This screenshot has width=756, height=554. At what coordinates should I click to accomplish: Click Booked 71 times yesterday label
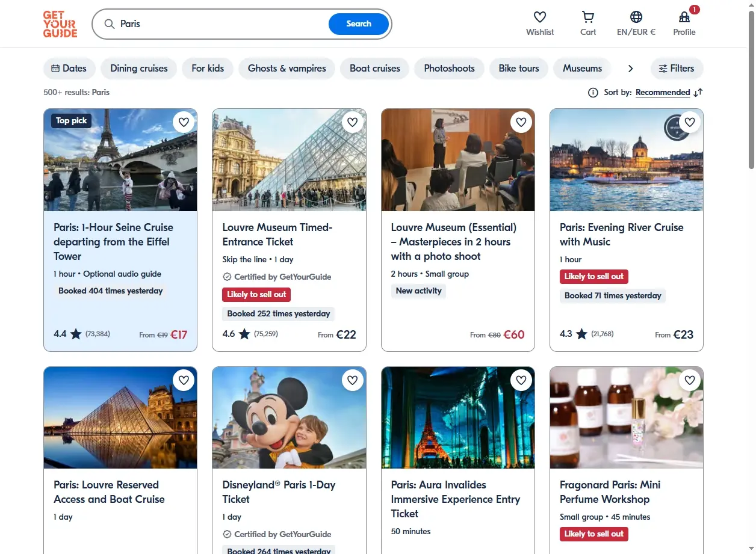pyautogui.click(x=613, y=296)
